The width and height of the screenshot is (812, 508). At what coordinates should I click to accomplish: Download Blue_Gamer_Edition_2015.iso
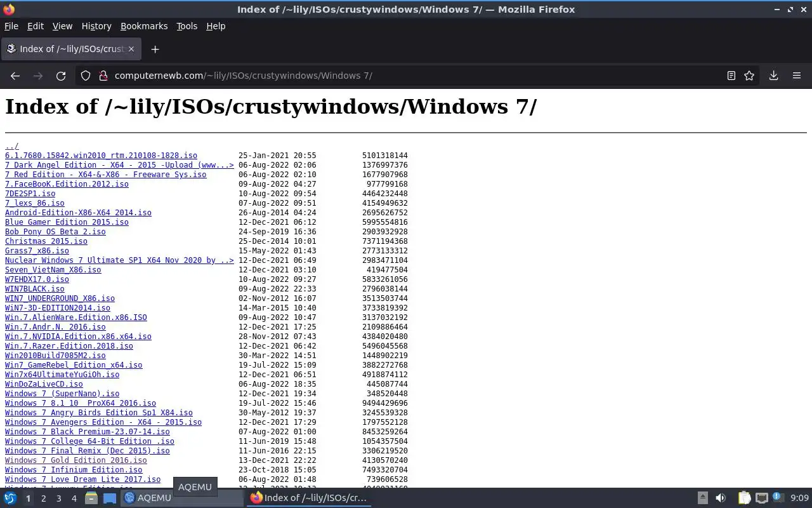point(67,222)
